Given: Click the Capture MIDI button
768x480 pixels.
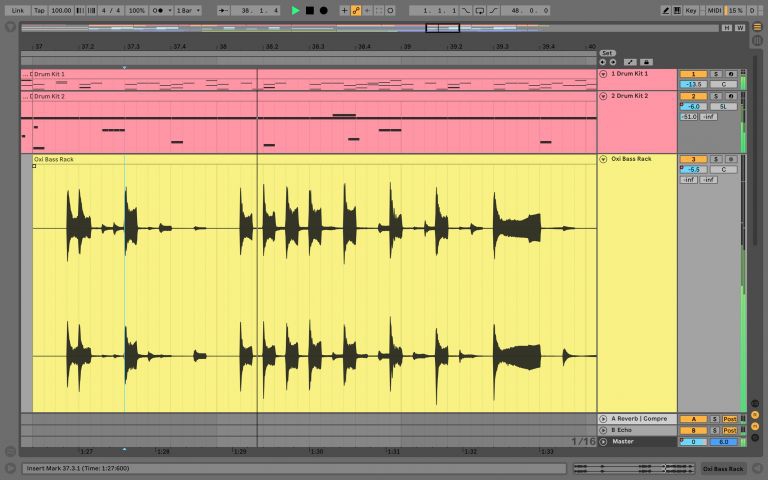Looking at the screenshot, I should coord(379,10).
